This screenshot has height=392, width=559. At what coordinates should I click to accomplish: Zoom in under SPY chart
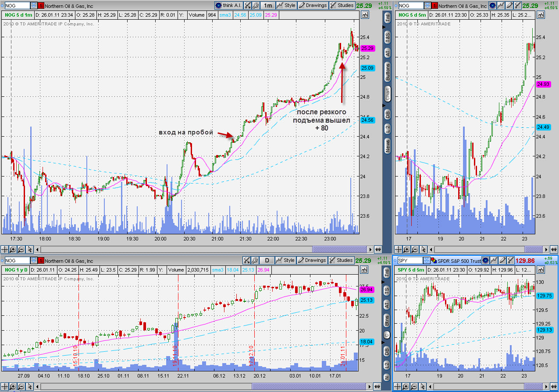[x=406, y=387]
